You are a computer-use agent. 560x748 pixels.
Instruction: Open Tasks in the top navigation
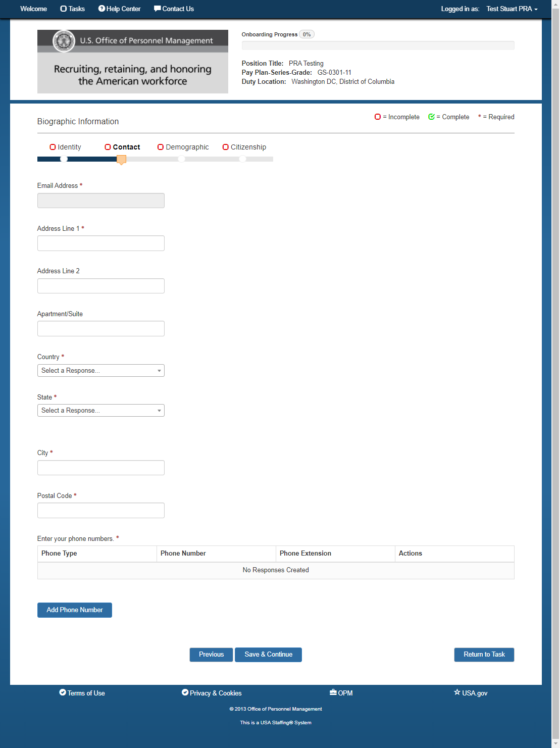point(72,9)
